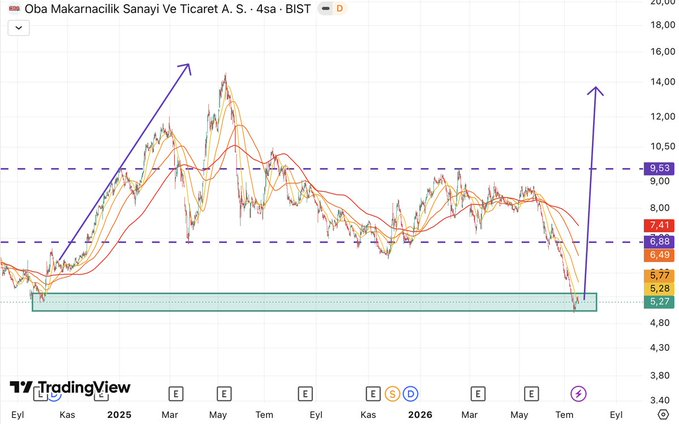Screen dimensions: 679x424
Task: Open the earnings E marker above May 2026
Action: pyautogui.click(x=531, y=394)
